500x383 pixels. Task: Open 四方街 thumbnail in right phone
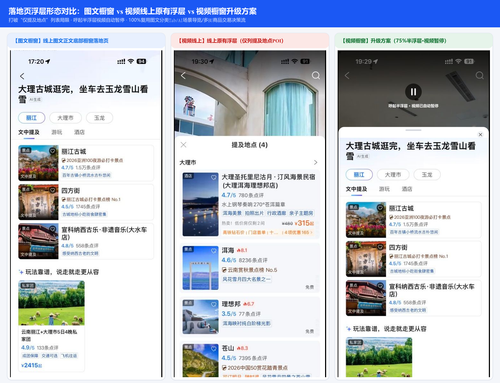click(366, 259)
